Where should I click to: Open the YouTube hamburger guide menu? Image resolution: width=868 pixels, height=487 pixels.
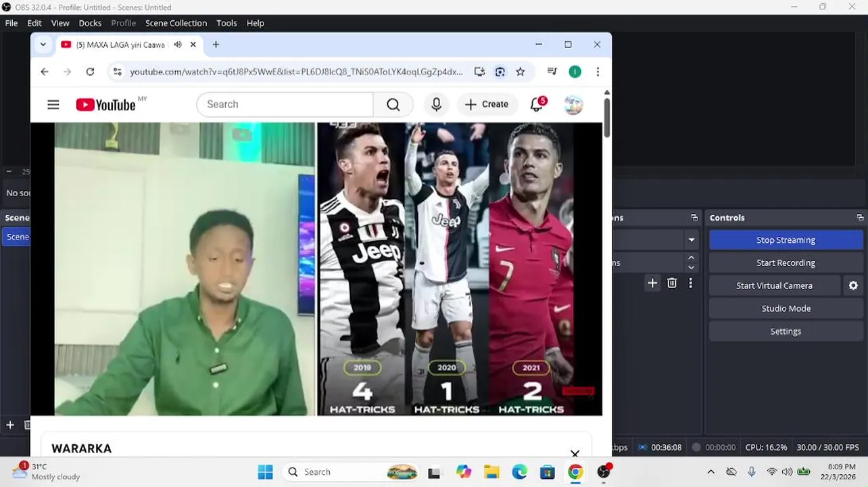pyautogui.click(x=53, y=104)
